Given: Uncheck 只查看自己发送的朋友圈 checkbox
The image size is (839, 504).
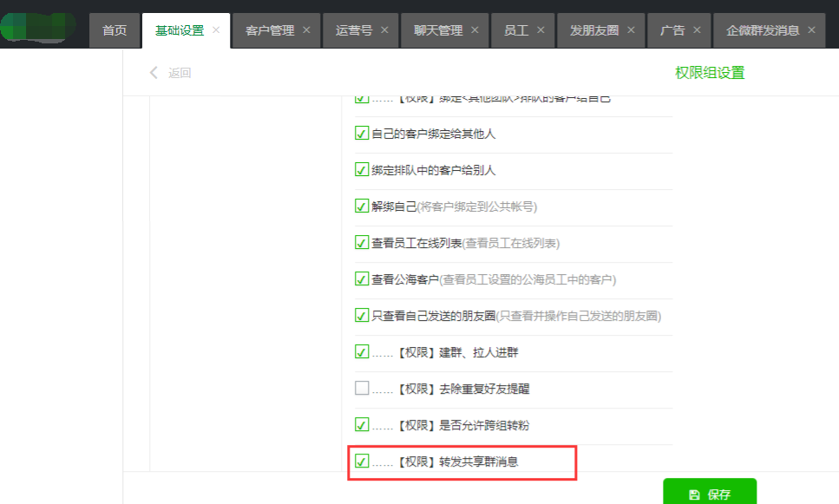Looking at the screenshot, I should [x=362, y=316].
